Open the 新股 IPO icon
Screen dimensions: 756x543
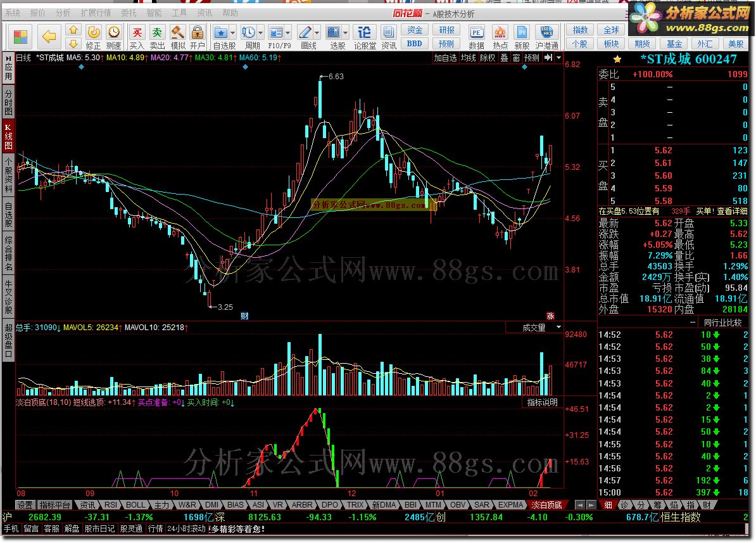(x=522, y=37)
